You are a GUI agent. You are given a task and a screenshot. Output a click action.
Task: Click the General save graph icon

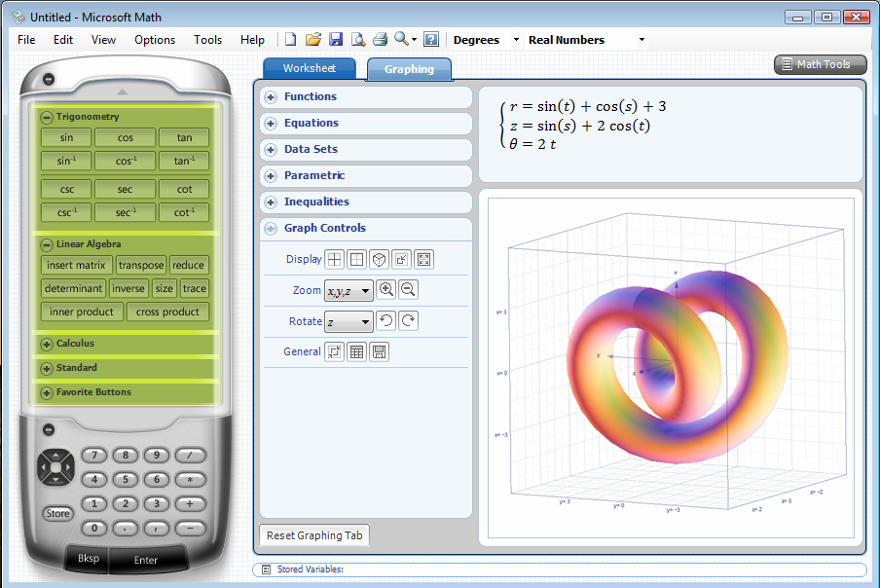380,351
